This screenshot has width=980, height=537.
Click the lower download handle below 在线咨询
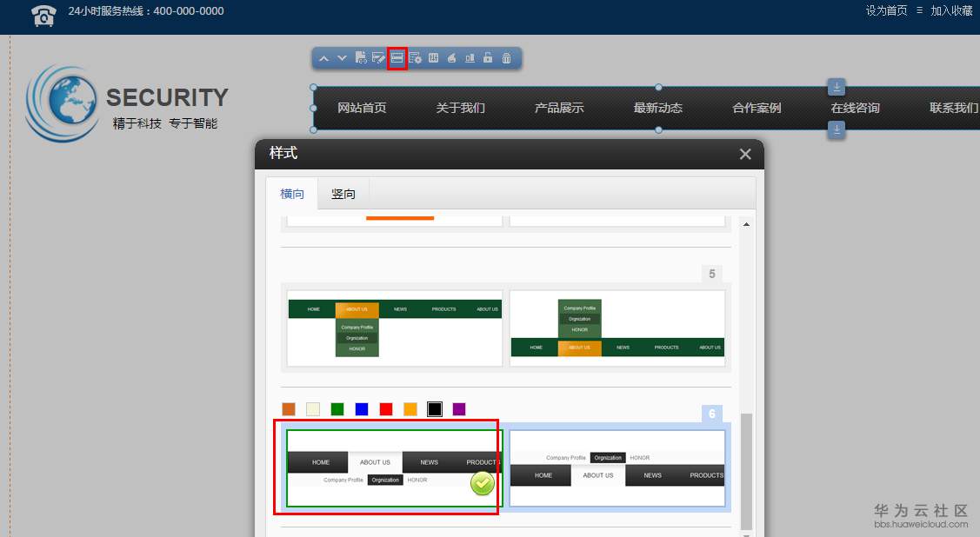tap(837, 129)
